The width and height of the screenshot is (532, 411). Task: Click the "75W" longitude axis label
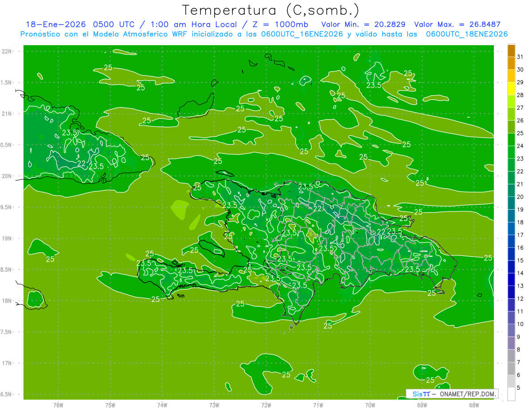tap(110, 405)
